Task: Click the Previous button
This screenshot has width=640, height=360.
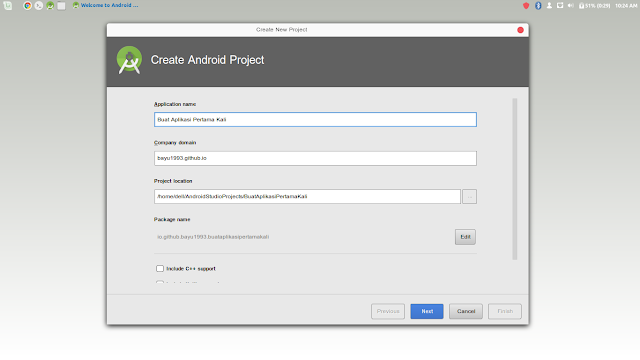Action: (388, 311)
